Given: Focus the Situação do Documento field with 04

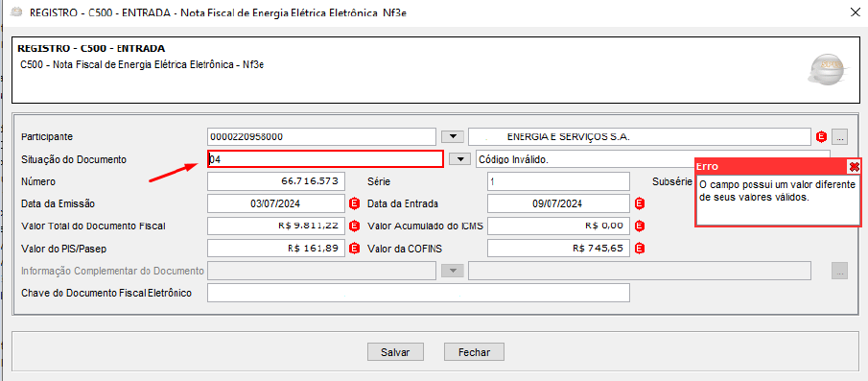Looking at the screenshot, I should pos(325,159).
